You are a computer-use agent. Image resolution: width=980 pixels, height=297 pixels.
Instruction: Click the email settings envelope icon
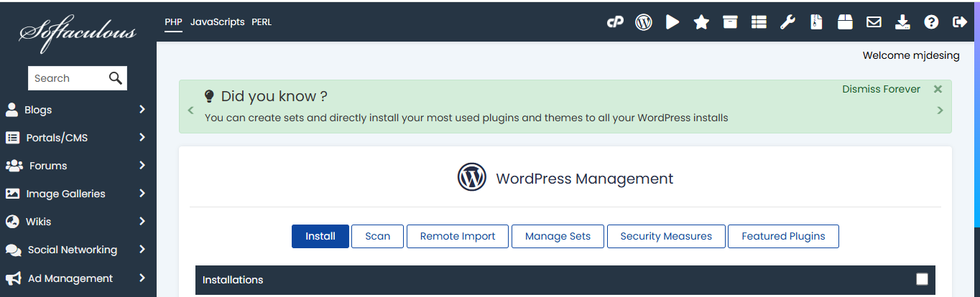click(874, 22)
